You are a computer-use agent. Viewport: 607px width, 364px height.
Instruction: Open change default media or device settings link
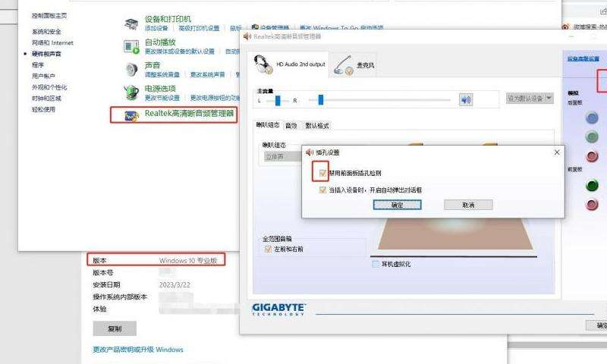pyautogui.click(x=180, y=52)
